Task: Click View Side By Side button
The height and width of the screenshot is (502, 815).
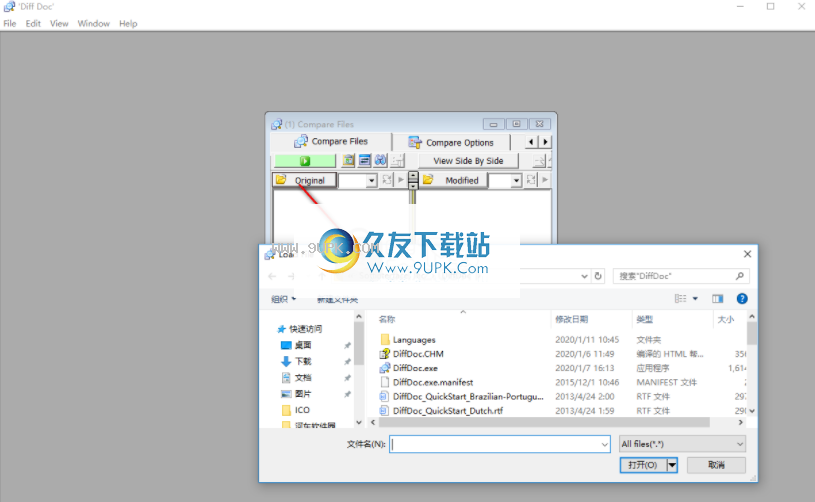Action: (468, 161)
